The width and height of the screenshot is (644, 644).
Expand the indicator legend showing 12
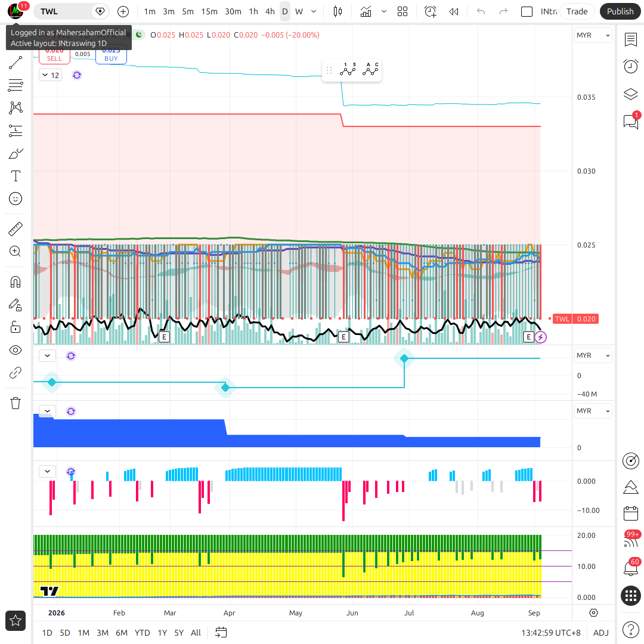[51, 75]
